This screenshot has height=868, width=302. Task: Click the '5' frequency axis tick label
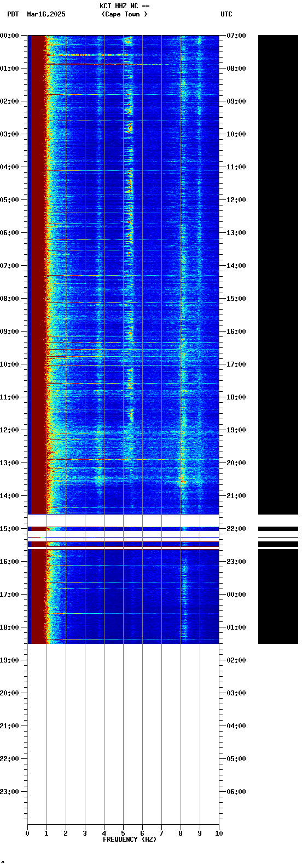click(123, 833)
